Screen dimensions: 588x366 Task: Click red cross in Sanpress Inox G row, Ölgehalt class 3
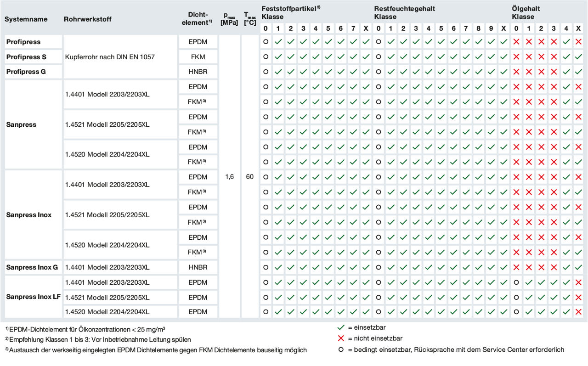pos(554,267)
